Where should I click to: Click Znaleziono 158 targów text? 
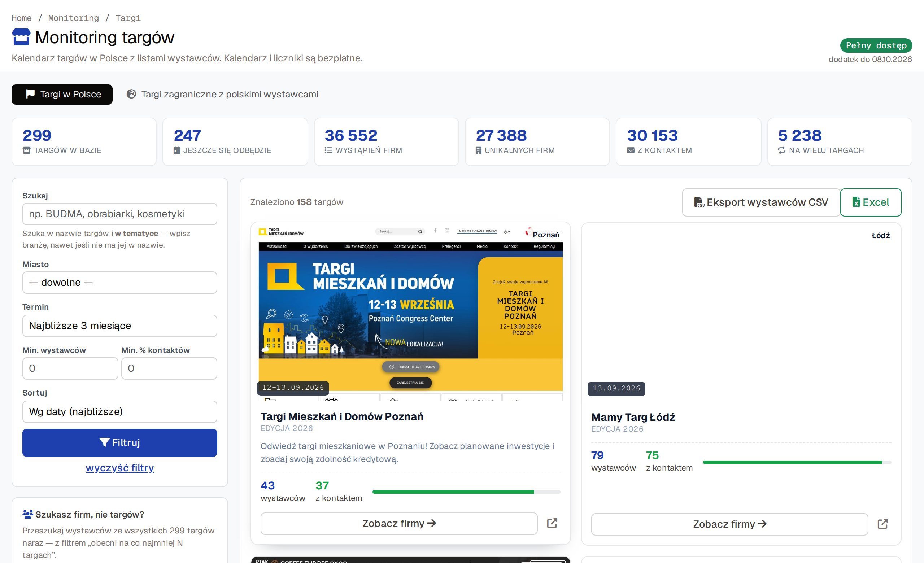point(297,202)
